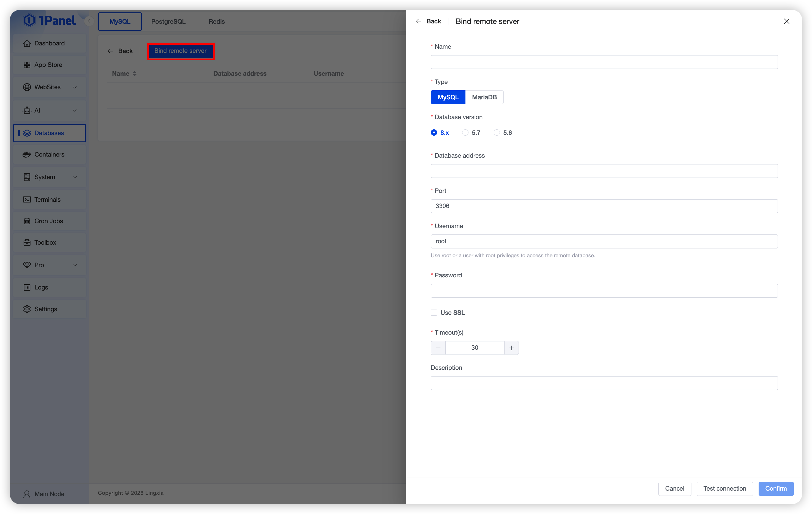Open the Toolbox briefcase icon
Viewport: 812px width, 514px height.
27,243
